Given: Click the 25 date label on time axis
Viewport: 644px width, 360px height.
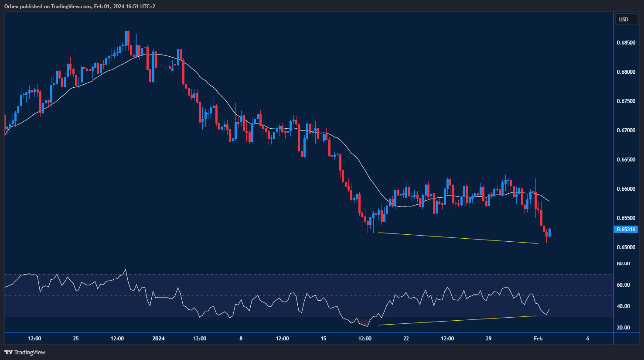Looking at the screenshot, I should coord(76,339).
